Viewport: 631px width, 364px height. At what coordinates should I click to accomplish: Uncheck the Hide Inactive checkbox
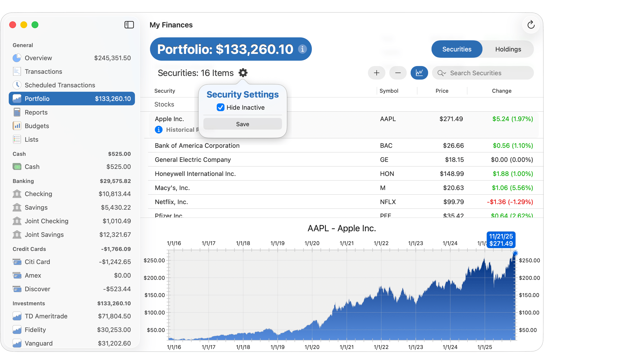(220, 108)
